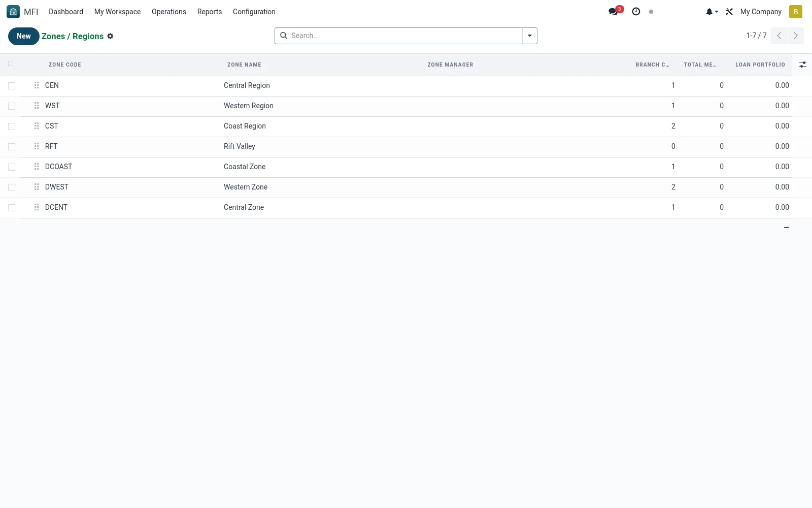Open the conversations chat icon

[x=614, y=12]
